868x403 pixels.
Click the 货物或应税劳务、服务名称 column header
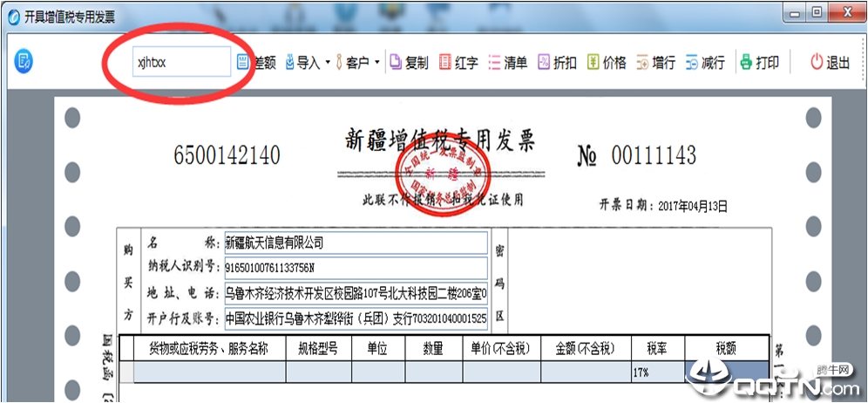pos(209,349)
